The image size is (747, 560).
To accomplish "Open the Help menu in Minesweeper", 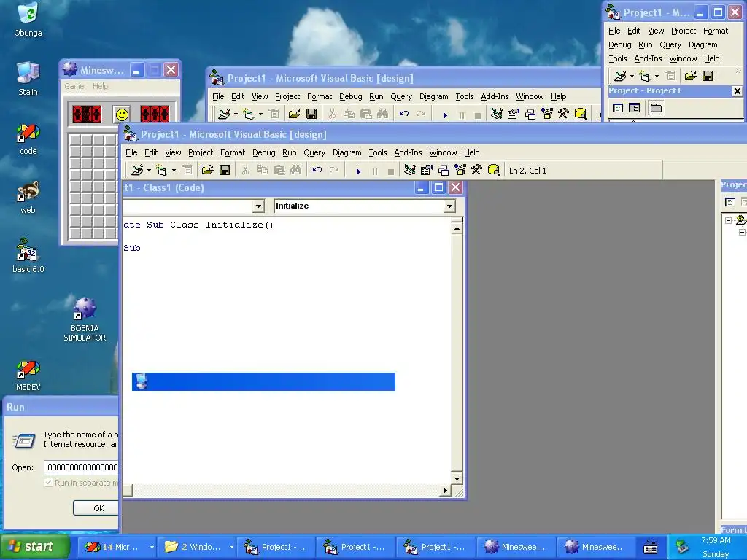I will pos(100,86).
